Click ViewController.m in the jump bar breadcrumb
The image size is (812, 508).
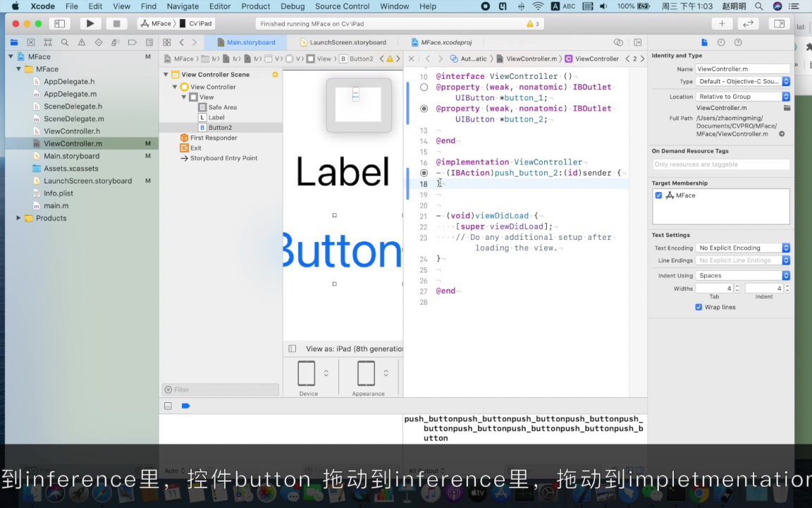[532, 59]
